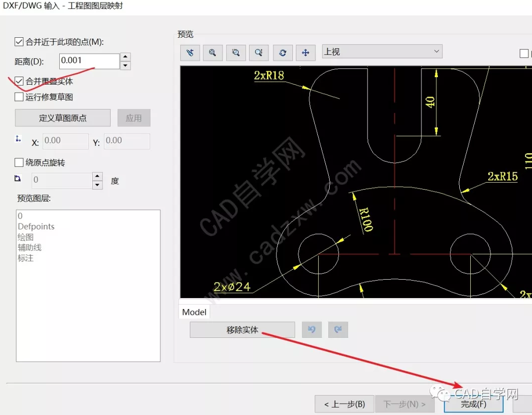Enable the 运行修复草图 checkbox
The height and width of the screenshot is (415, 532).
point(19,97)
